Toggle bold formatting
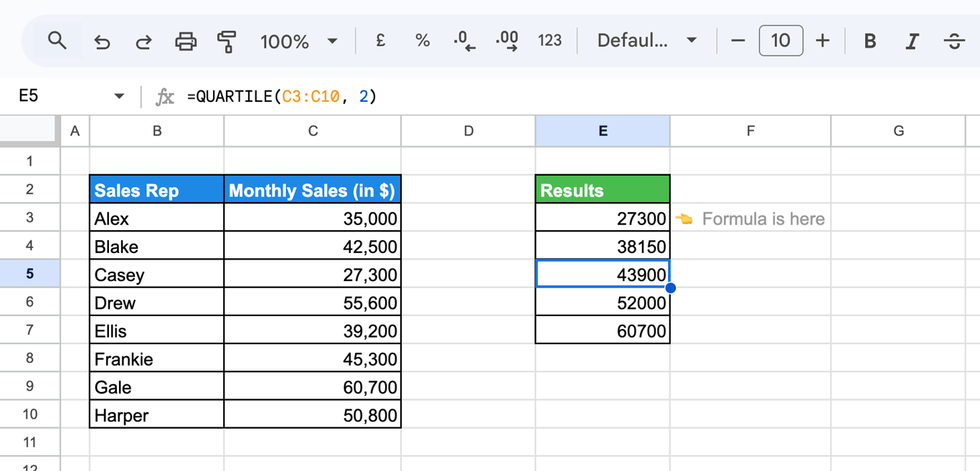980x471 pixels. coord(870,41)
